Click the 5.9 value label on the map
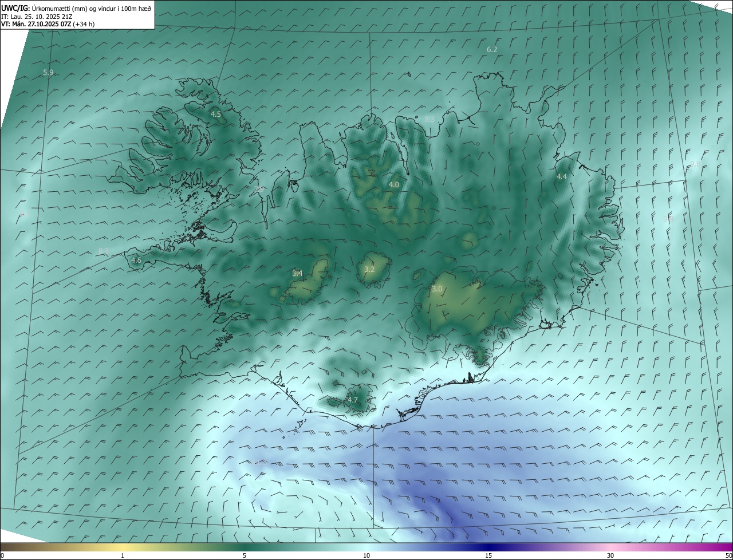The image size is (733, 560). point(48,72)
